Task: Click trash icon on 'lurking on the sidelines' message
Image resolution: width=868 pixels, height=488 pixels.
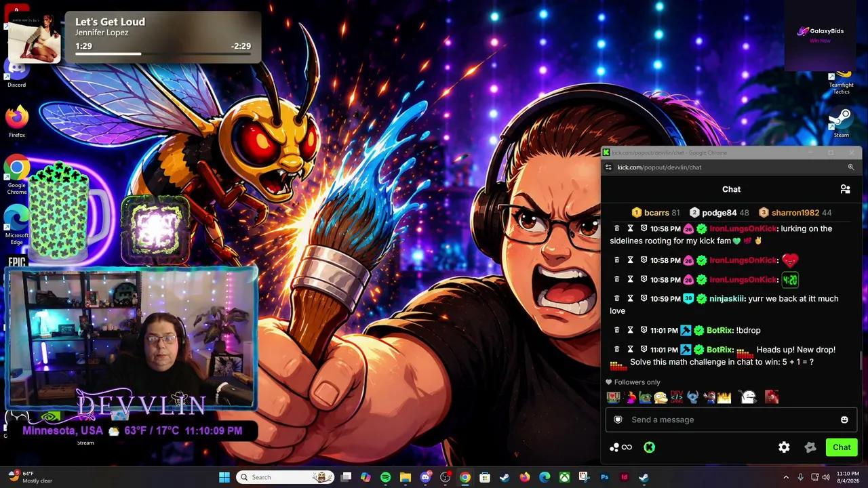Action: point(616,228)
